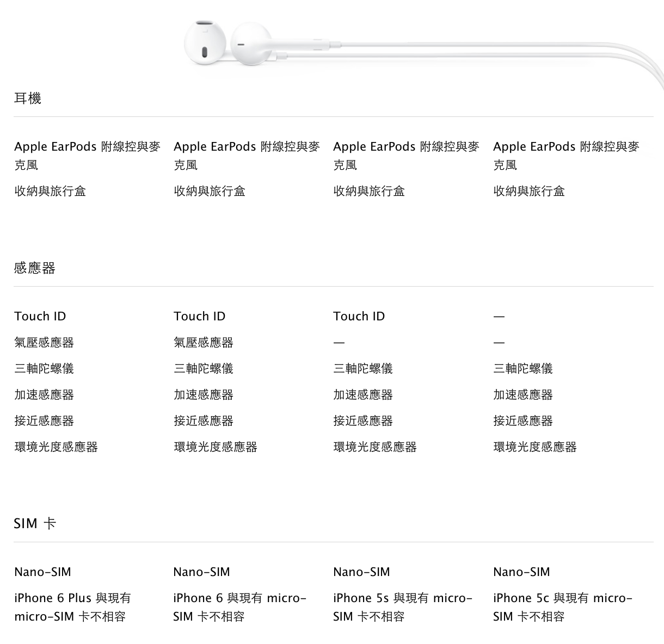
Task: Click Nano-SIM above the iPhone 6 note
Action: [x=202, y=572]
